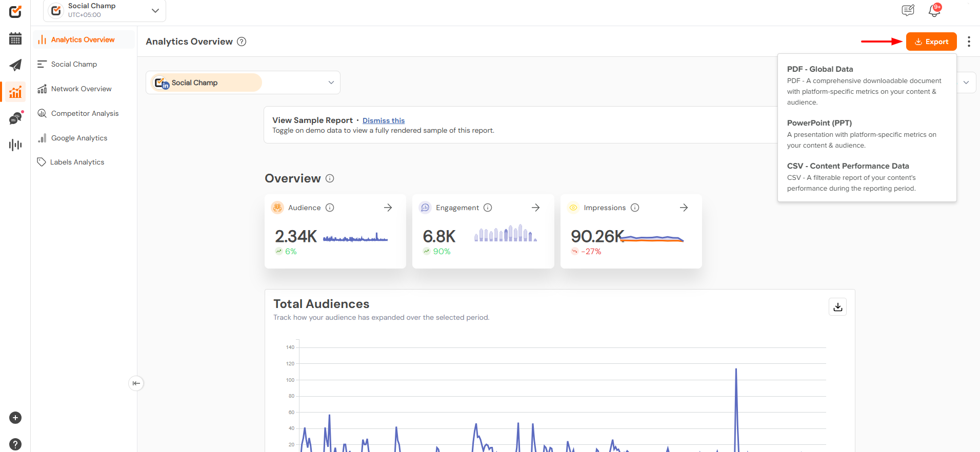The height and width of the screenshot is (452, 980).
Task: Select Analytics Overview in side menu
Action: [84, 39]
